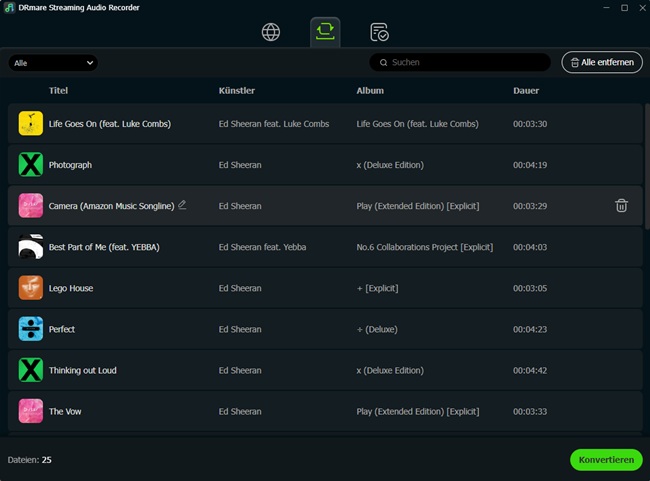Select Best Part of Me (feat. YEBBA) title
Image resolution: width=650 pixels, height=481 pixels.
(104, 247)
